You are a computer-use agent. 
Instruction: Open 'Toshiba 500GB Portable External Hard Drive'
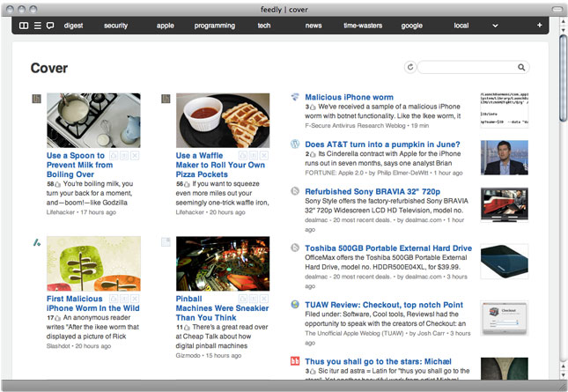click(x=388, y=248)
